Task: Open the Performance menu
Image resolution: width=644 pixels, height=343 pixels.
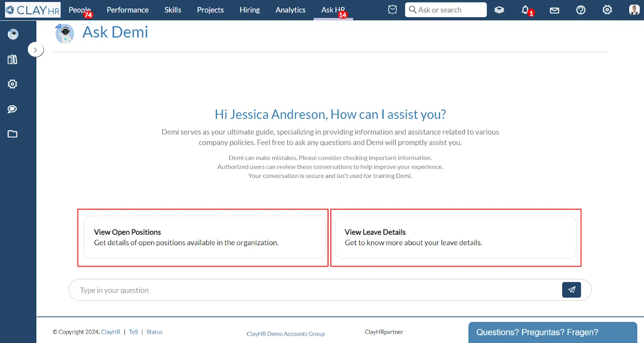Action: coord(128,10)
